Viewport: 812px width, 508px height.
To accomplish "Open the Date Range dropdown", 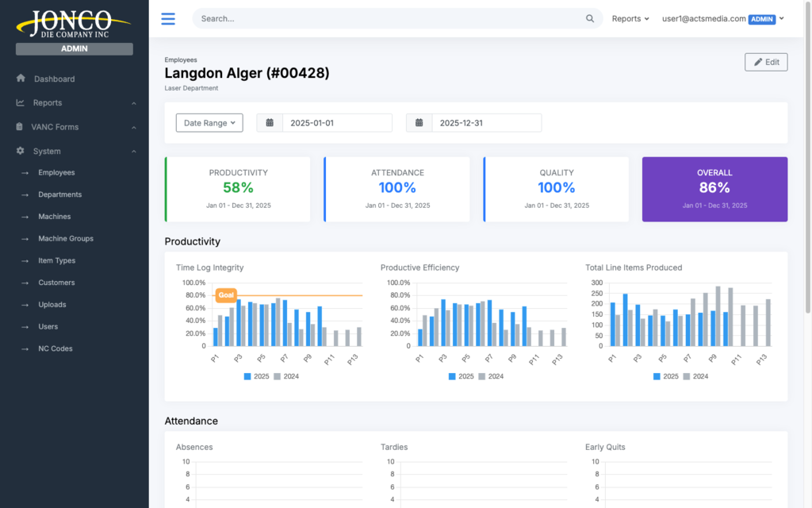I will click(x=209, y=123).
